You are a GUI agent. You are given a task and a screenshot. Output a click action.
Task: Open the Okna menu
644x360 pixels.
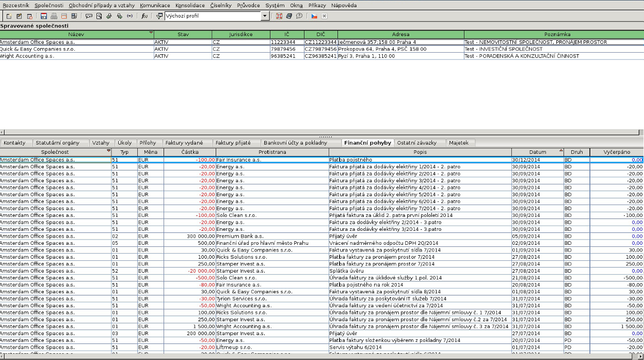[296, 5]
